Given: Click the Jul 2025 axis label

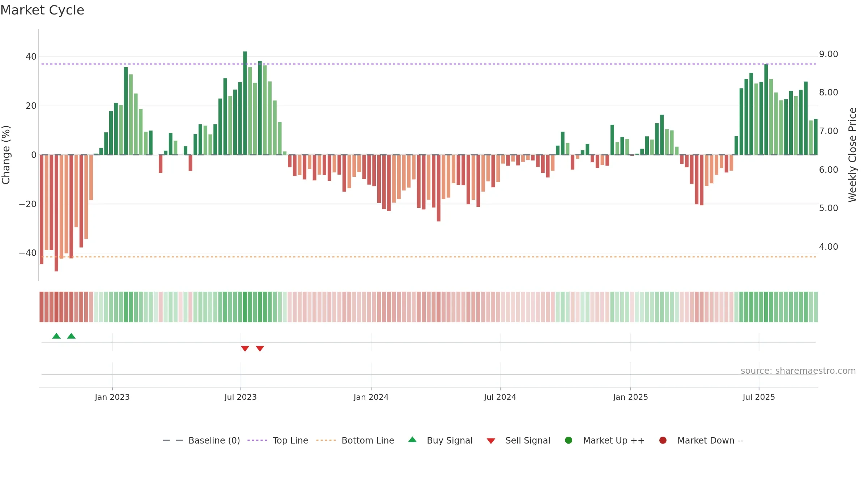Looking at the screenshot, I should pos(759,397).
